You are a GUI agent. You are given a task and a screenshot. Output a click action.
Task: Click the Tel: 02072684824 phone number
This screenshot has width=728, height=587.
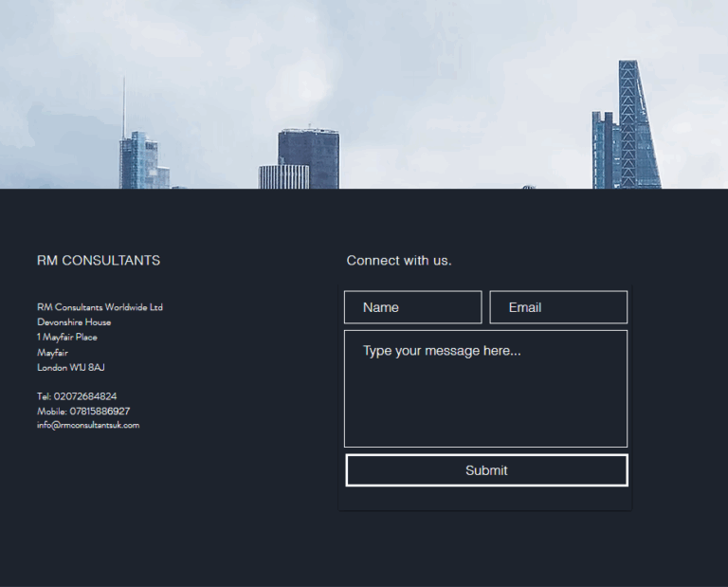pyautogui.click(x=77, y=396)
